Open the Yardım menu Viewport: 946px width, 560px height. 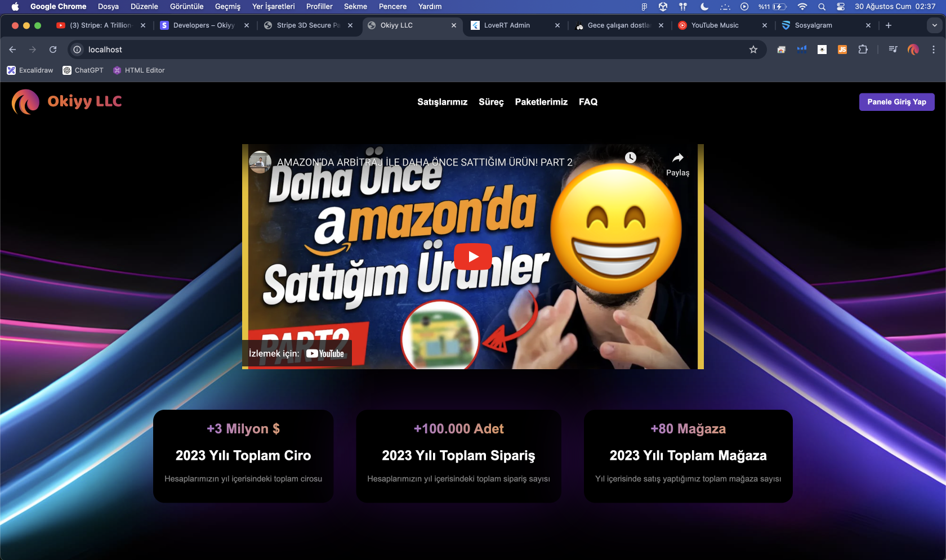click(430, 7)
